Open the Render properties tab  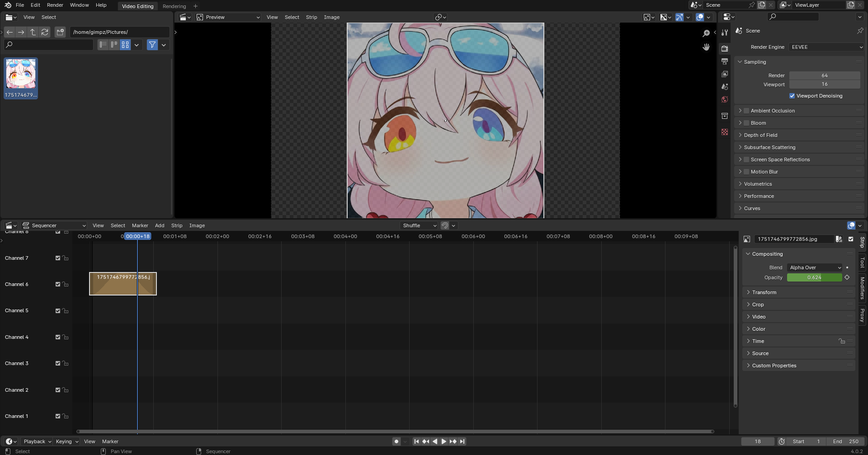pos(725,48)
